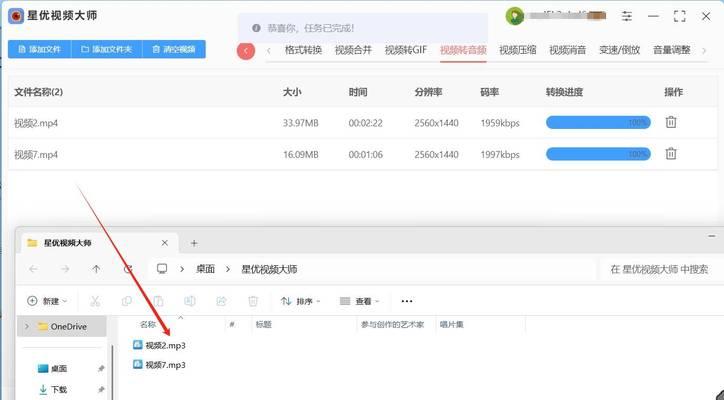This screenshot has height=400, width=724.
Task: Click the 1997kbps bitrate cell
Action: tap(500, 155)
